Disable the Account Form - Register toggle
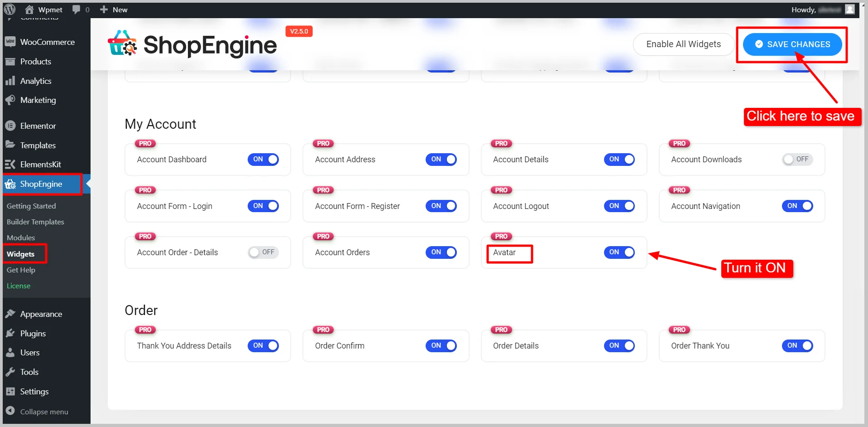 coord(441,206)
